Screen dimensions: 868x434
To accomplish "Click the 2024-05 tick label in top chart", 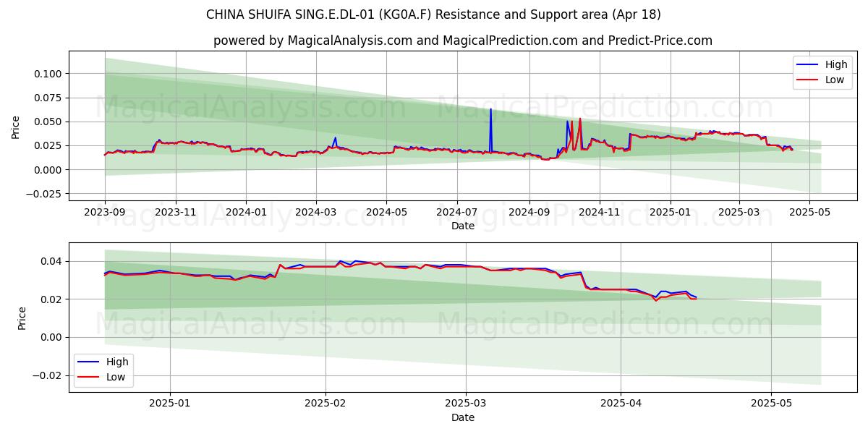I will pyautogui.click(x=386, y=213).
